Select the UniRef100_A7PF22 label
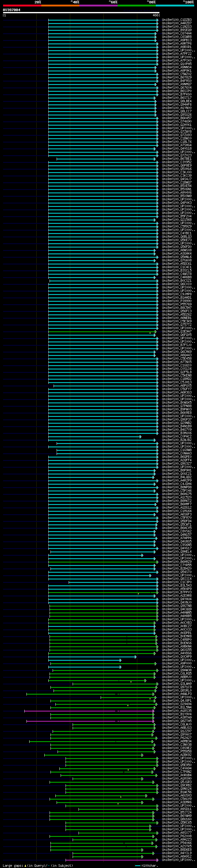197x868 pixels. (177, 54)
